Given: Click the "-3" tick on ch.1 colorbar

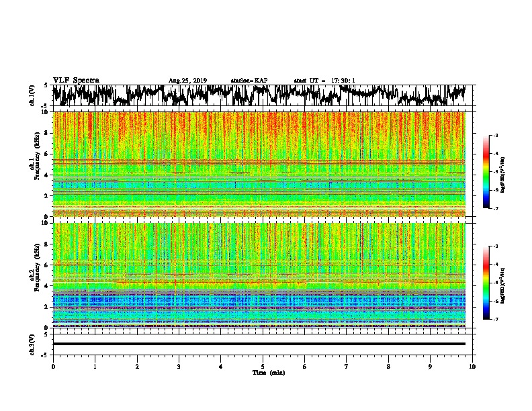Looking at the screenshot, I should (496, 135).
